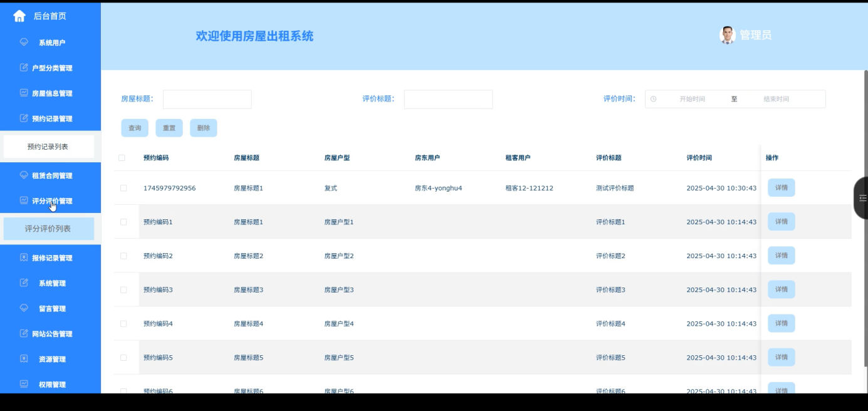This screenshot has width=868, height=411.
Task: Expand the 留言管理 menu
Action: [50, 308]
